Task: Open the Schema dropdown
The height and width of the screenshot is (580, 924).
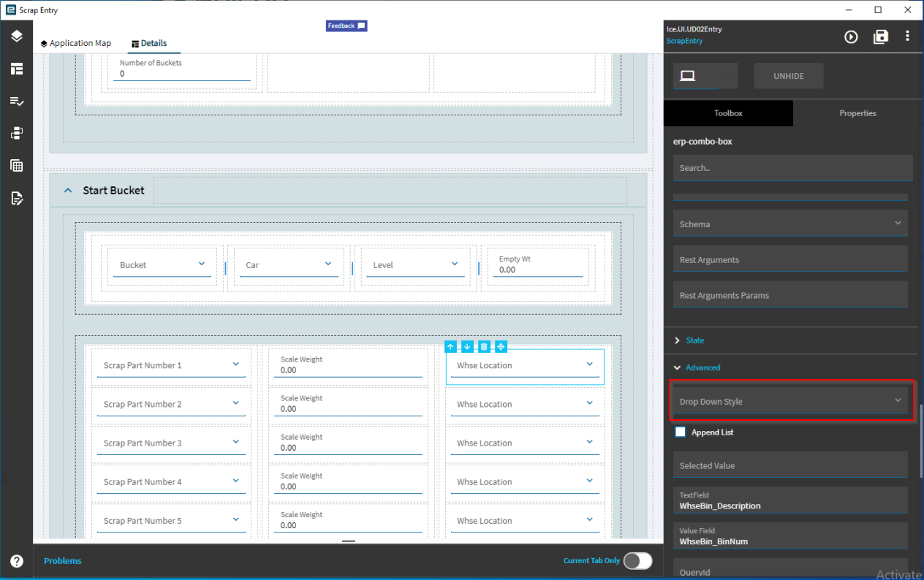Action: click(x=790, y=224)
